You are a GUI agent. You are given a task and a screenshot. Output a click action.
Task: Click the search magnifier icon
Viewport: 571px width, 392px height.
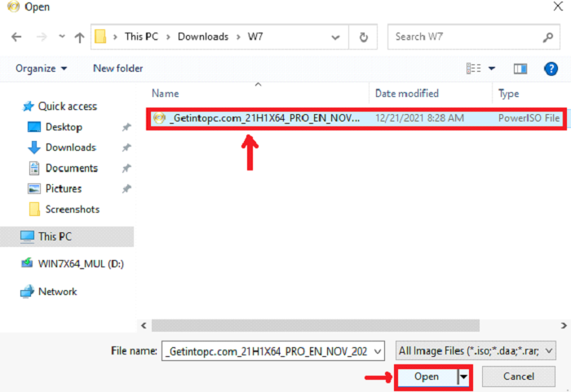pos(548,37)
